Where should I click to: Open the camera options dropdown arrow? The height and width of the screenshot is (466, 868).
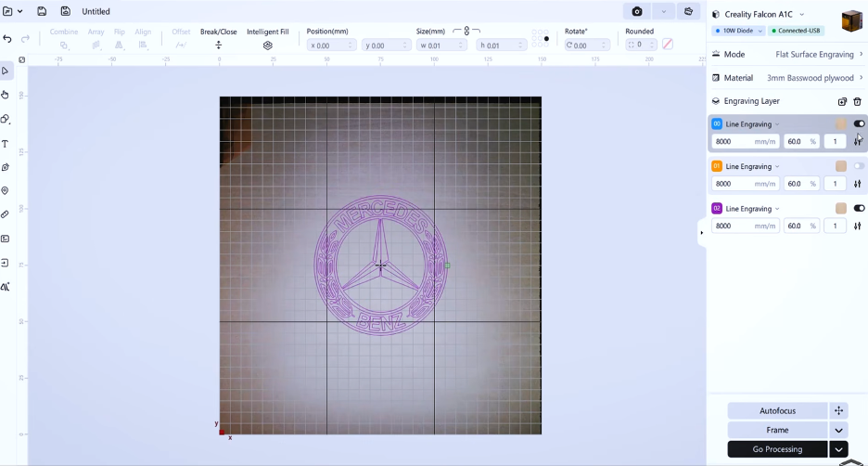point(663,11)
